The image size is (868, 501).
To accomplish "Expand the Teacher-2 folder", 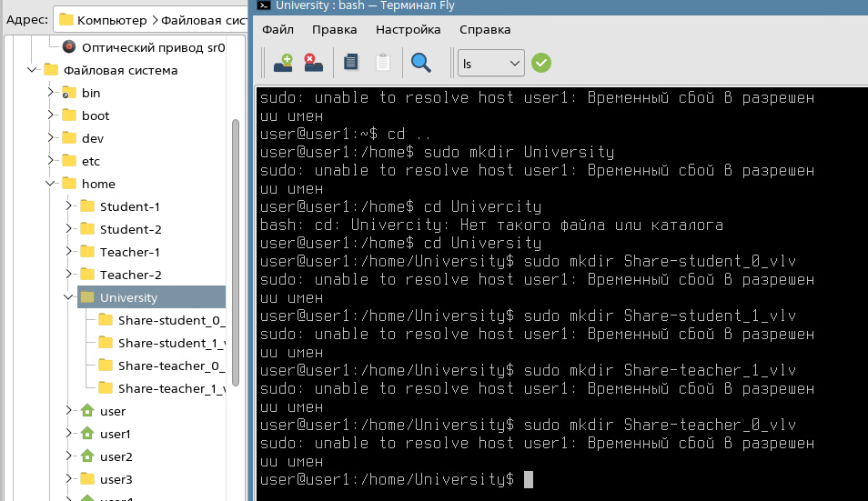I will coord(68,275).
